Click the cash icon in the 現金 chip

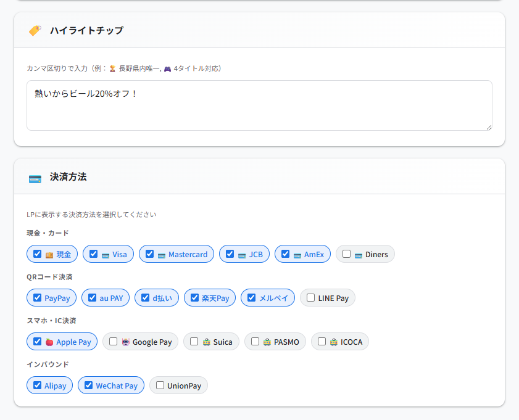tap(49, 255)
